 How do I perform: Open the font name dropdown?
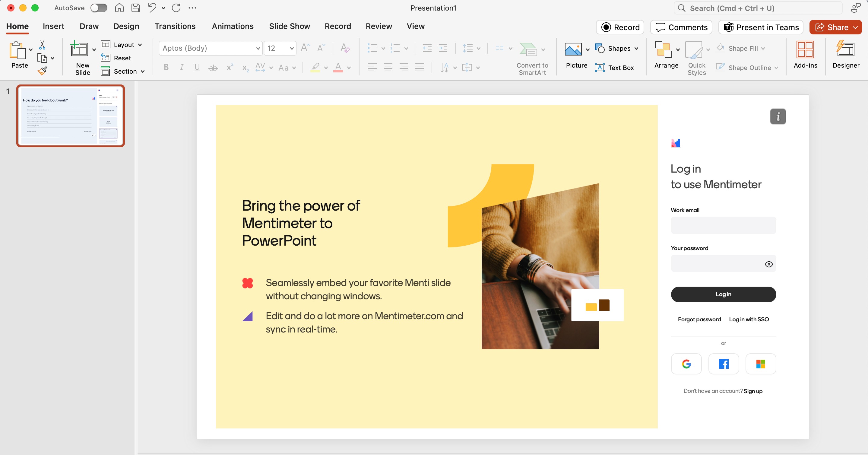pyautogui.click(x=258, y=49)
